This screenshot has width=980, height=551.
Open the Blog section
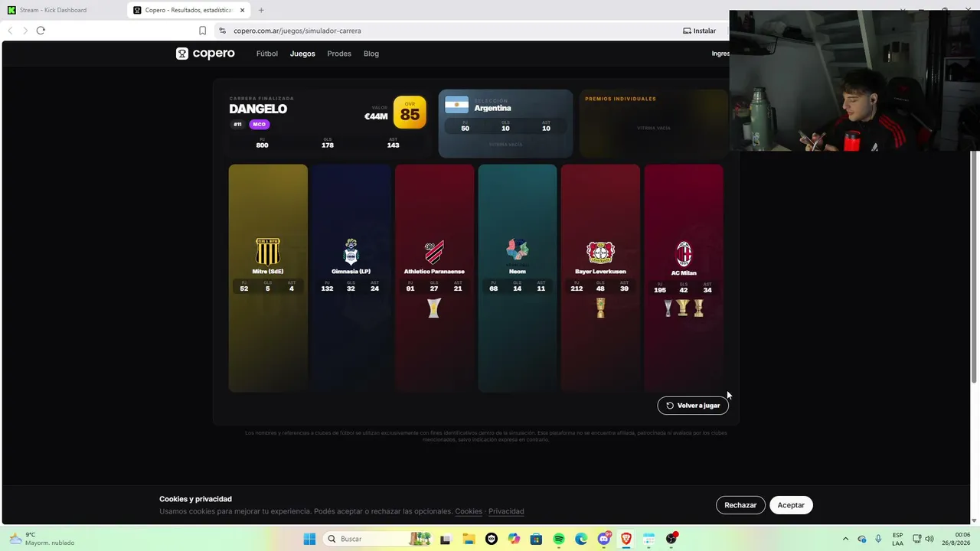pyautogui.click(x=371, y=54)
